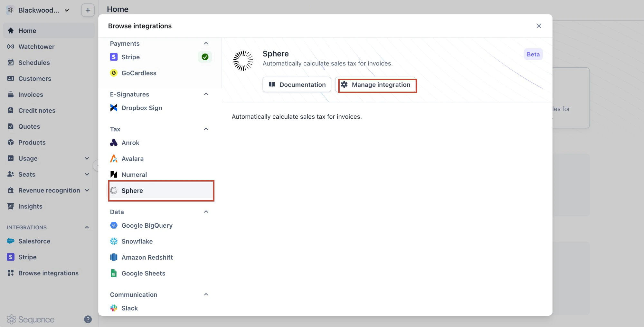The width and height of the screenshot is (644, 327).
Task: Select the Stripe payments integration icon
Action: 114,57
